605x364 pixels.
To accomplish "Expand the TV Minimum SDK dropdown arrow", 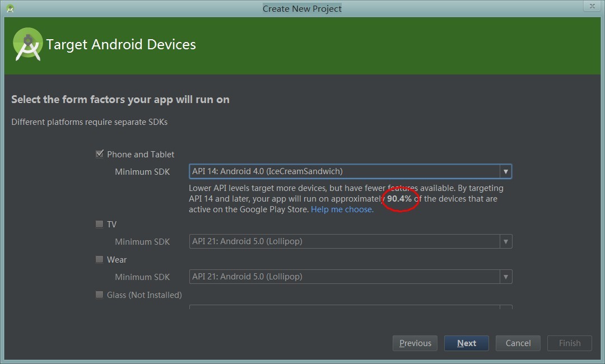I will (505, 241).
